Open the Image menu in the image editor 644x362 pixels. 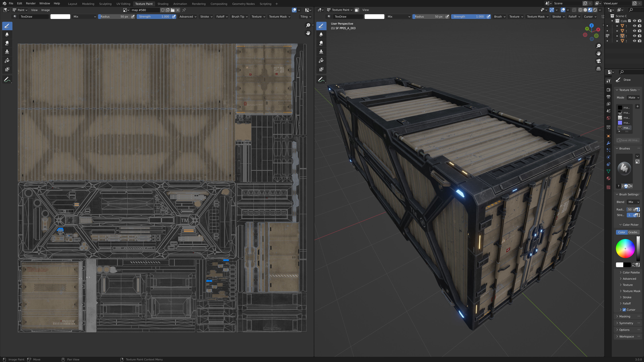pyautogui.click(x=45, y=10)
